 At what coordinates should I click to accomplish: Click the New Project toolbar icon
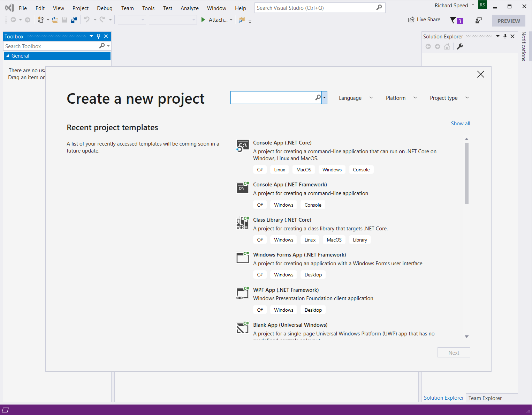(41, 20)
